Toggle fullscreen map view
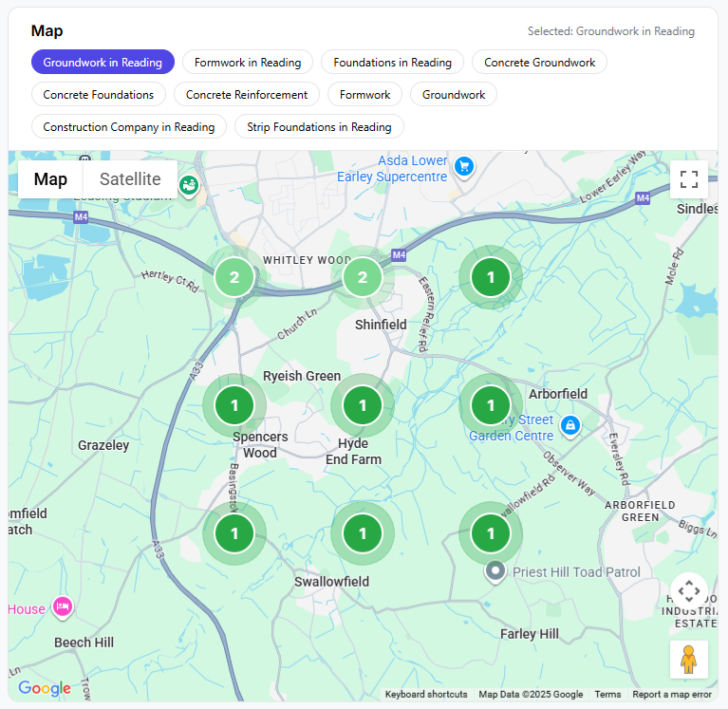728x709 pixels. pyautogui.click(x=689, y=179)
